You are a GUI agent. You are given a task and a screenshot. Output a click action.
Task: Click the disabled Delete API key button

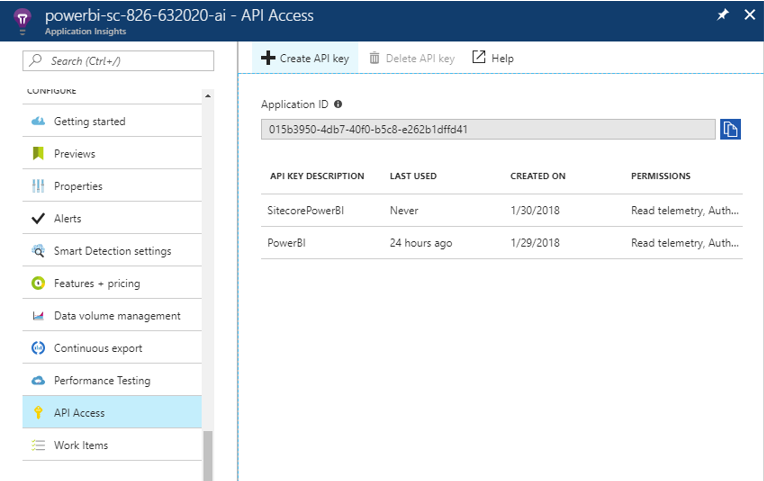click(x=411, y=58)
